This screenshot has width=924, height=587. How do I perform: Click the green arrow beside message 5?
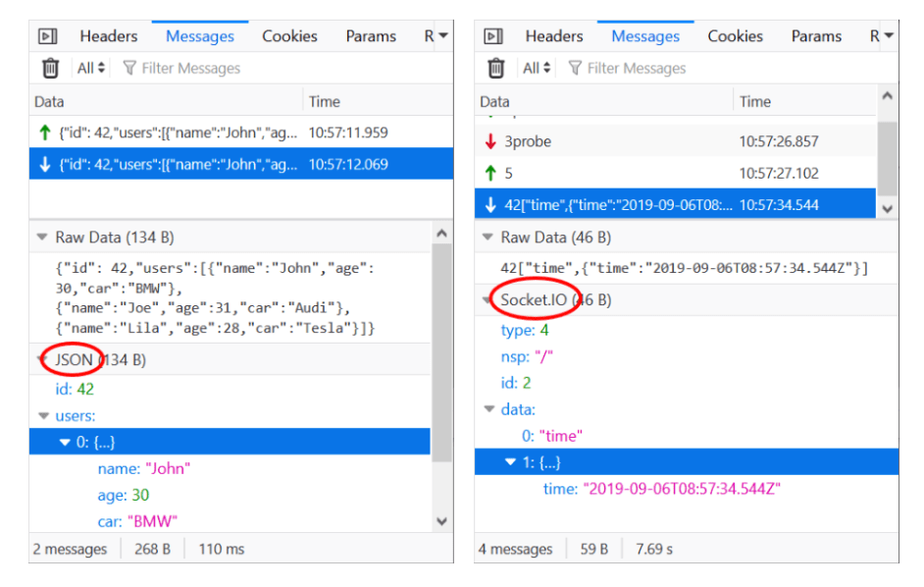tap(489, 172)
